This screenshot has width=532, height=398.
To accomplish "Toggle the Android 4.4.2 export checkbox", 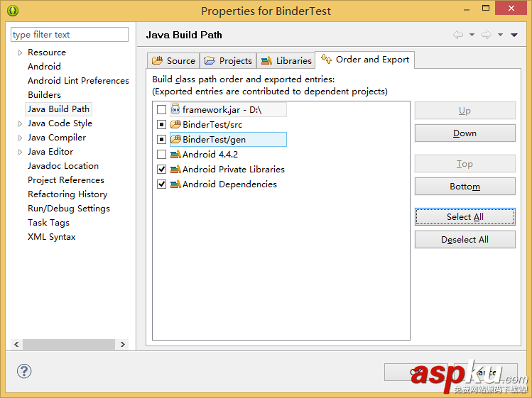I will pos(161,154).
